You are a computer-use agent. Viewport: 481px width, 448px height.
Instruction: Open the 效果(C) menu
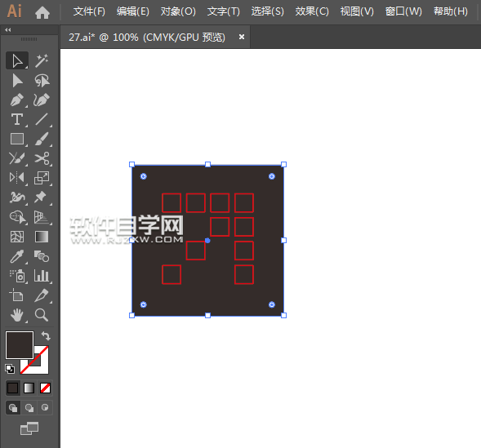pos(312,11)
